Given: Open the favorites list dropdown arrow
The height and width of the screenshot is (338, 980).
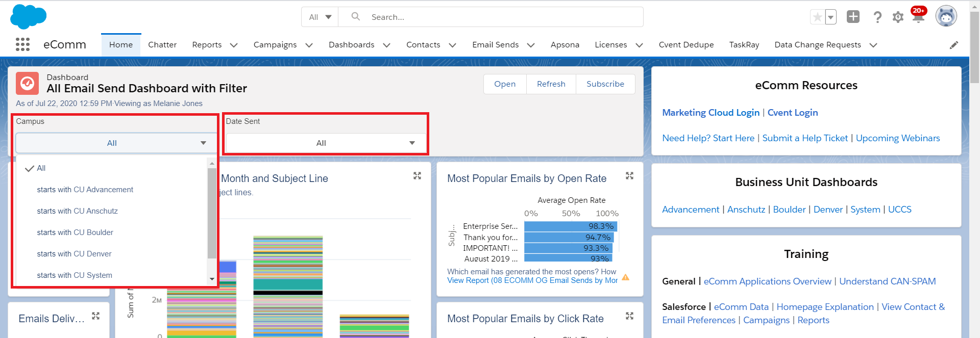Looking at the screenshot, I should coord(831,17).
